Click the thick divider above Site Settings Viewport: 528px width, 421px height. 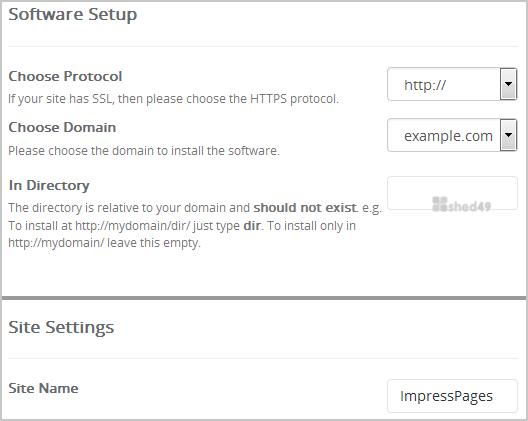[x=264, y=298]
